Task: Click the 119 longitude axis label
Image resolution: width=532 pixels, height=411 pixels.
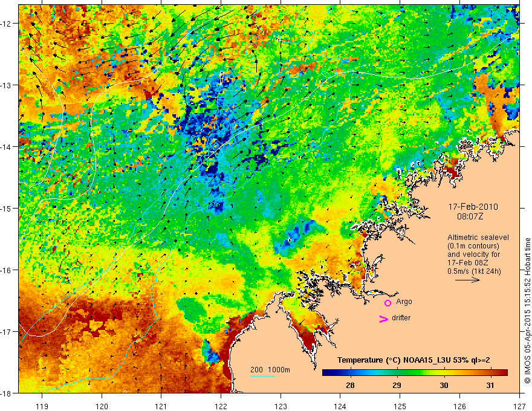Action: click(x=42, y=406)
